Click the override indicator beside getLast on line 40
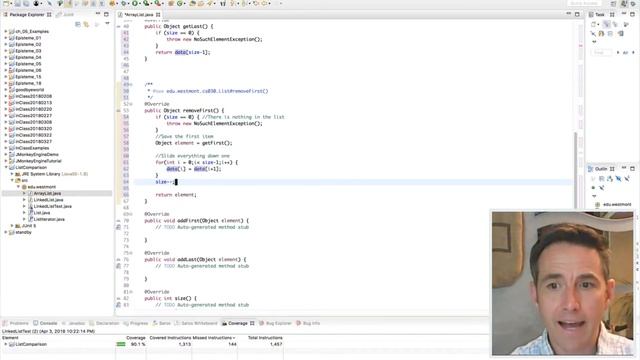Viewport: 640px width, 360px height. [118, 27]
